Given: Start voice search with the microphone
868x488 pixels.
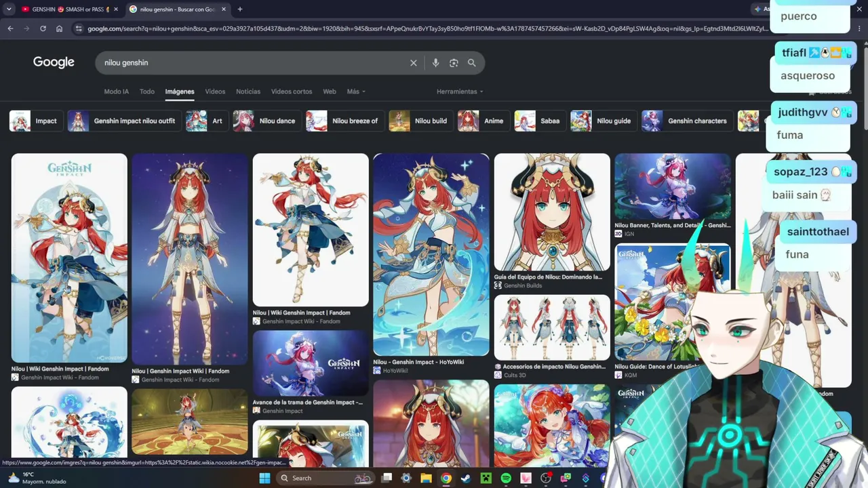Looking at the screenshot, I should click(x=435, y=63).
